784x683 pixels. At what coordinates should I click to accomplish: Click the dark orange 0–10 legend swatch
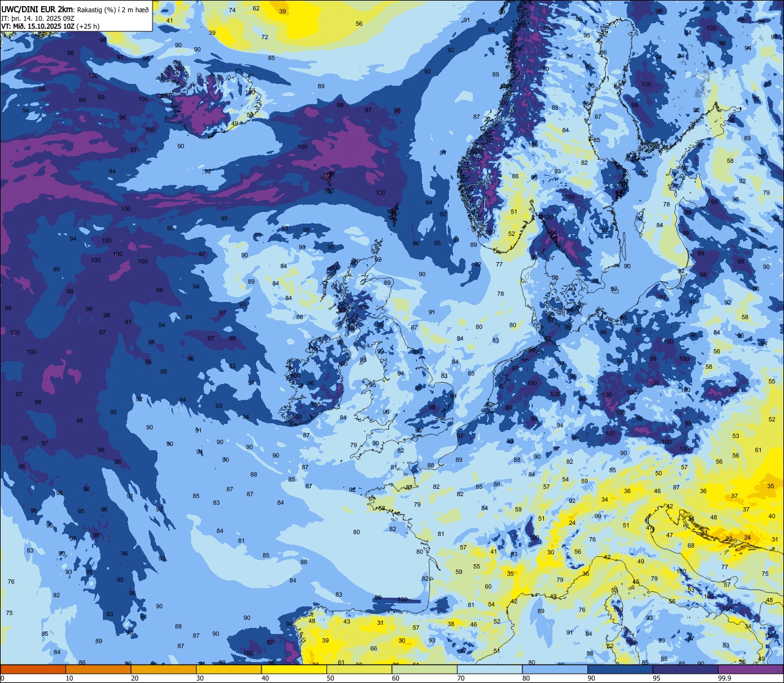(33, 669)
